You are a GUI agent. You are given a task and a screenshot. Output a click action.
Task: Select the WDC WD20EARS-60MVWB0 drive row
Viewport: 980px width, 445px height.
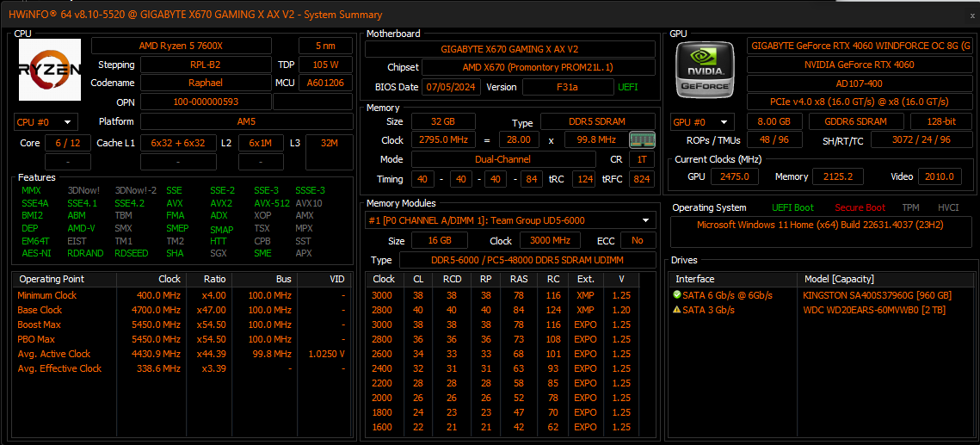point(822,310)
